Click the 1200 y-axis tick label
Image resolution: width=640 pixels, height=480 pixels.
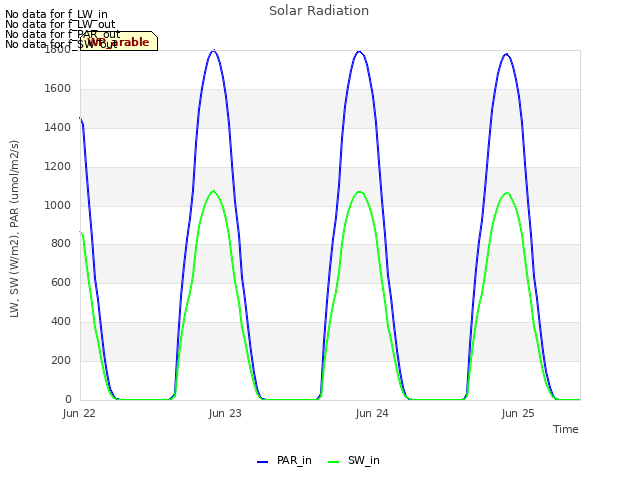pyautogui.click(x=58, y=167)
